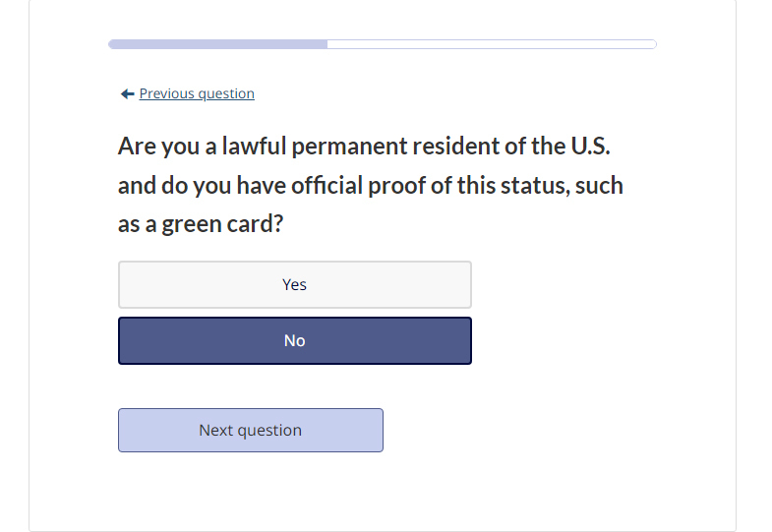Click the left end of the progress bar
This screenshot has width=772, height=532.
[113, 44]
